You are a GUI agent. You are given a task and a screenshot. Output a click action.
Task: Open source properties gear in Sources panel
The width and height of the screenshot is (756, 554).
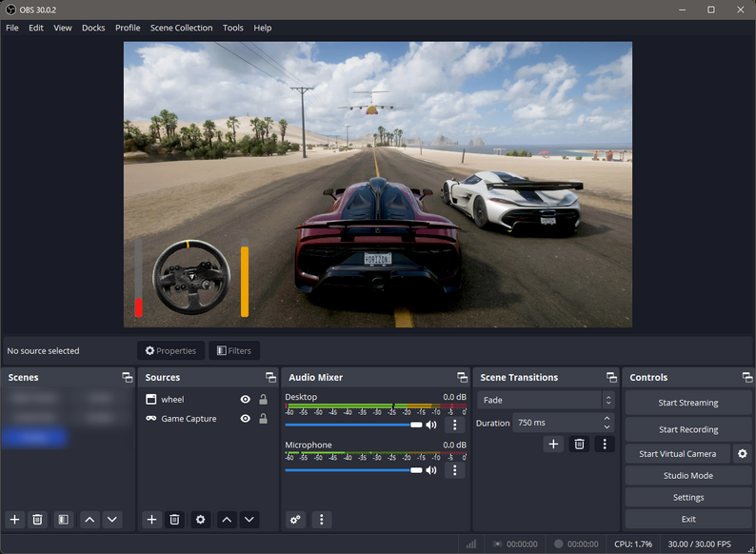tap(200, 520)
